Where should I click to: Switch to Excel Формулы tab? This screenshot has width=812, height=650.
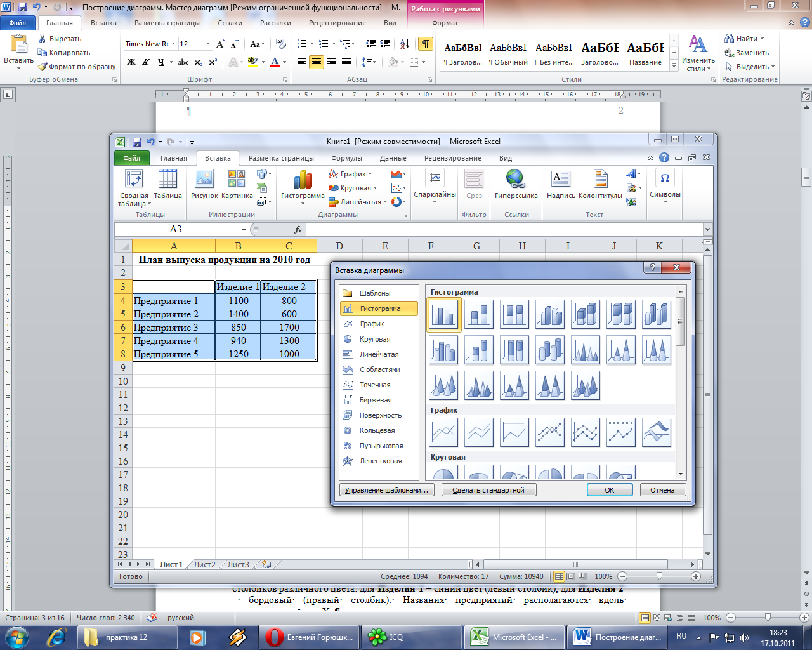pos(346,158)
